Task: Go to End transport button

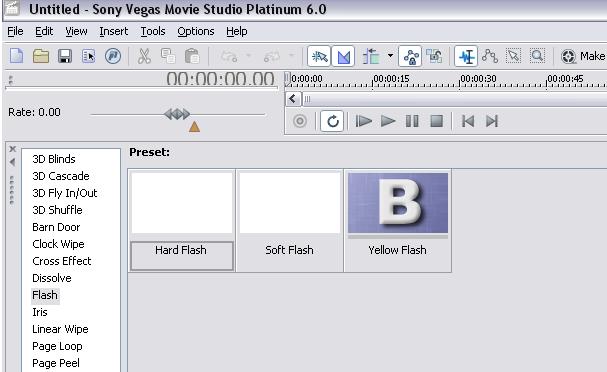Action: (x=492, y=121)
